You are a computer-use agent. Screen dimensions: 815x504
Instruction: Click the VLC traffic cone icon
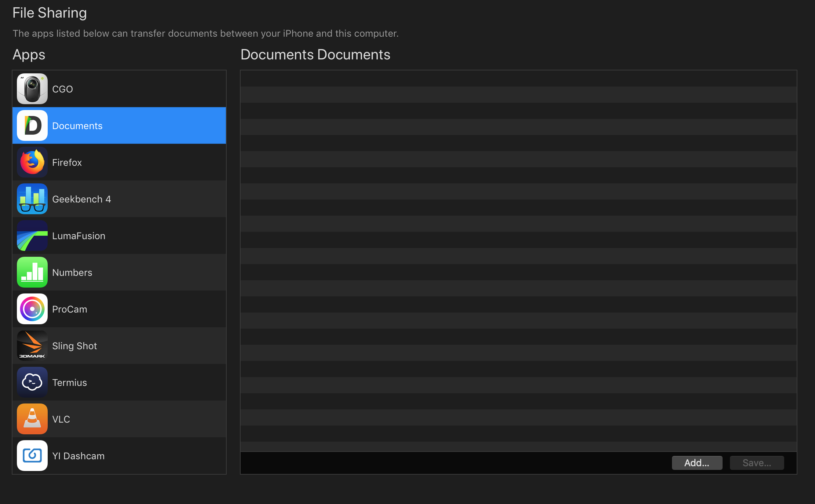pyautogui.click(x=32, y=419)
